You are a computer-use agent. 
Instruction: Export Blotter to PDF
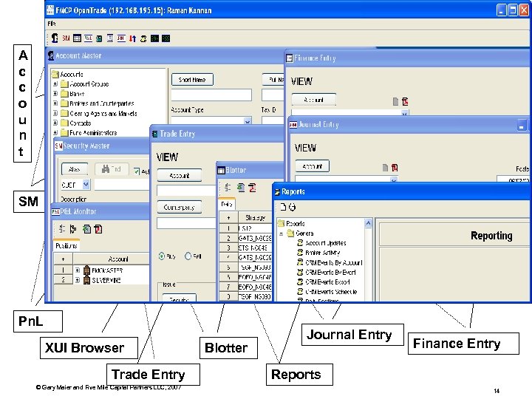point(253,187)
